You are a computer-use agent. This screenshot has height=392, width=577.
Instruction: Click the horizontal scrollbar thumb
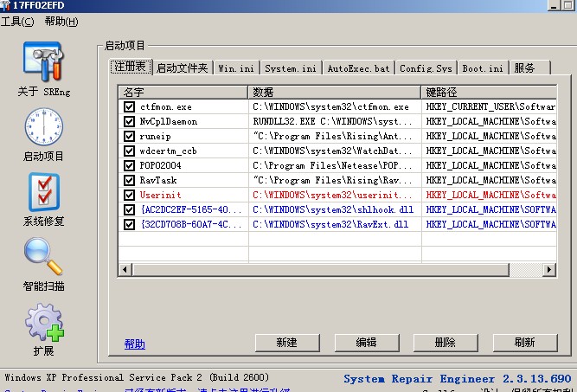pos(321,269)
